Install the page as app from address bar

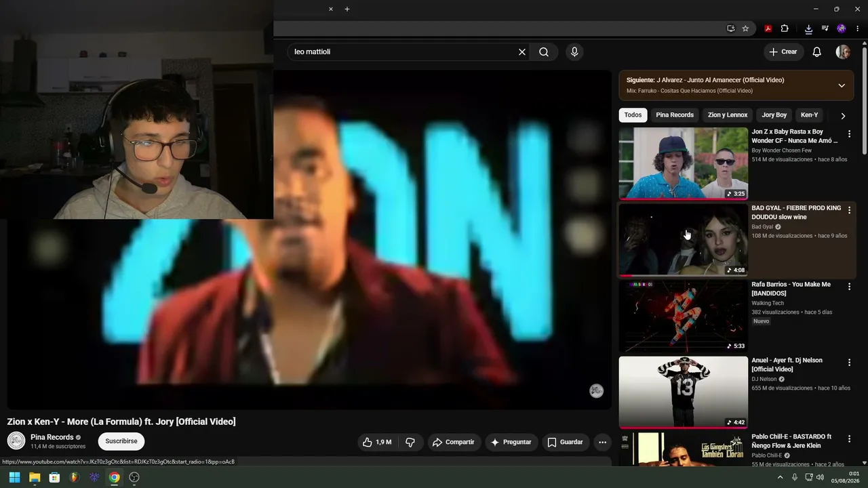(x=730, y=28)
